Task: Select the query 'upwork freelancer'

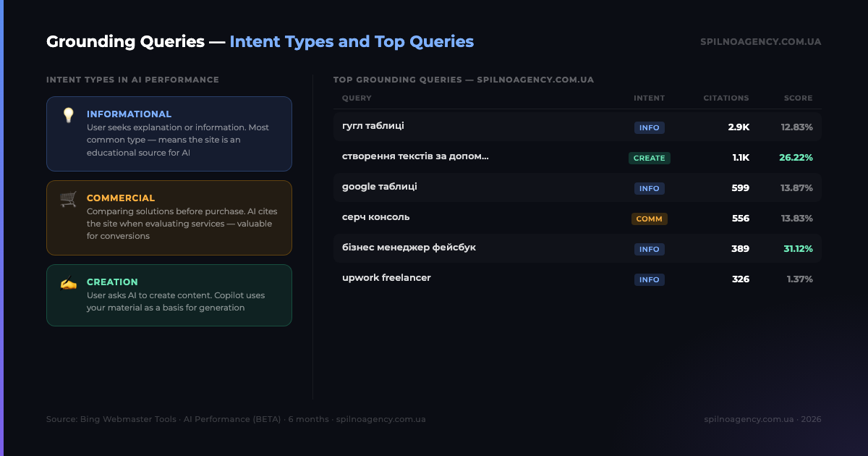Action: tap(386, 278)
